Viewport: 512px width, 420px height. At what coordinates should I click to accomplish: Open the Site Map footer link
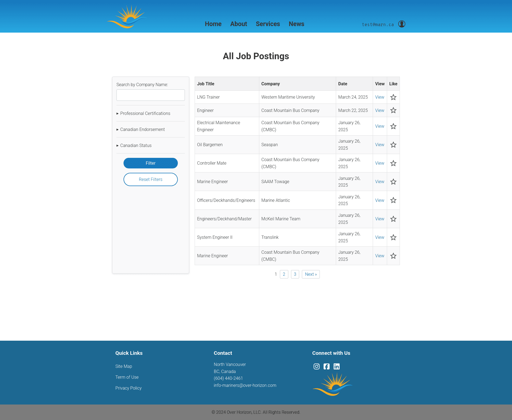click(x=124, y=366)
